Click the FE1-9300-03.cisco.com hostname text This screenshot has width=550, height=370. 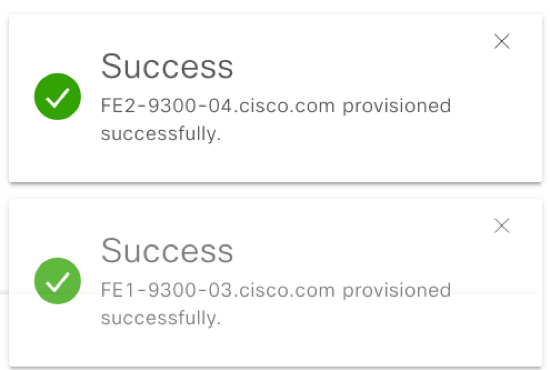(x=218, y=290)
